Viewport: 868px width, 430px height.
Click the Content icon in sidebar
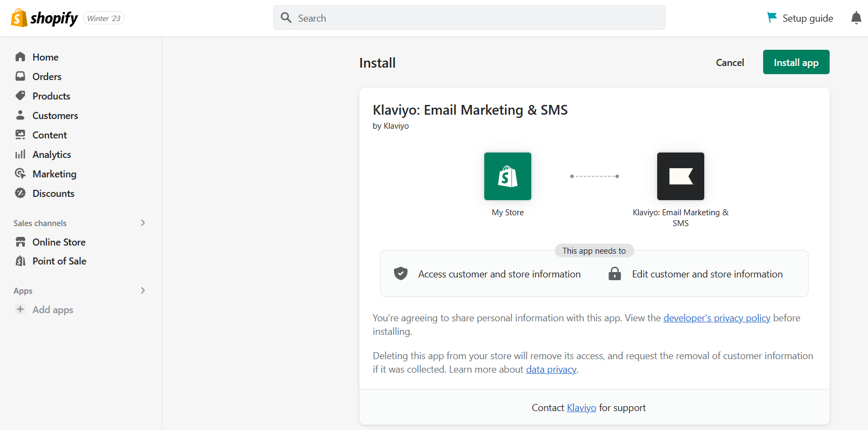coord(21,135)
